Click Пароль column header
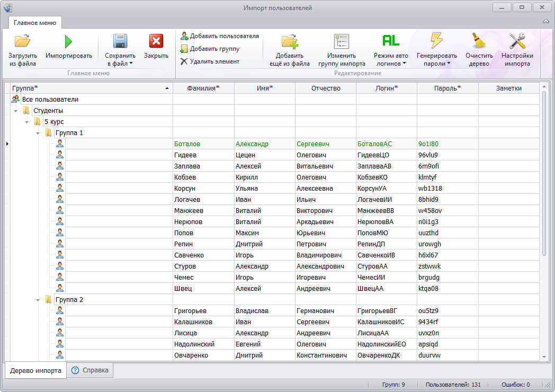The image size is (555, 392). [x=447, y=88]
